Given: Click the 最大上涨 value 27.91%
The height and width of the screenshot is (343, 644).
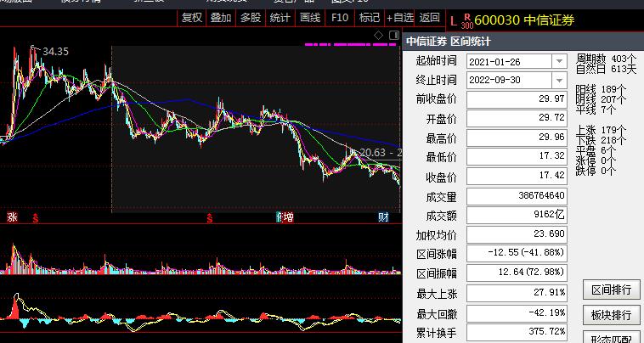Looking at the screenshot, I should click(517, 293).
